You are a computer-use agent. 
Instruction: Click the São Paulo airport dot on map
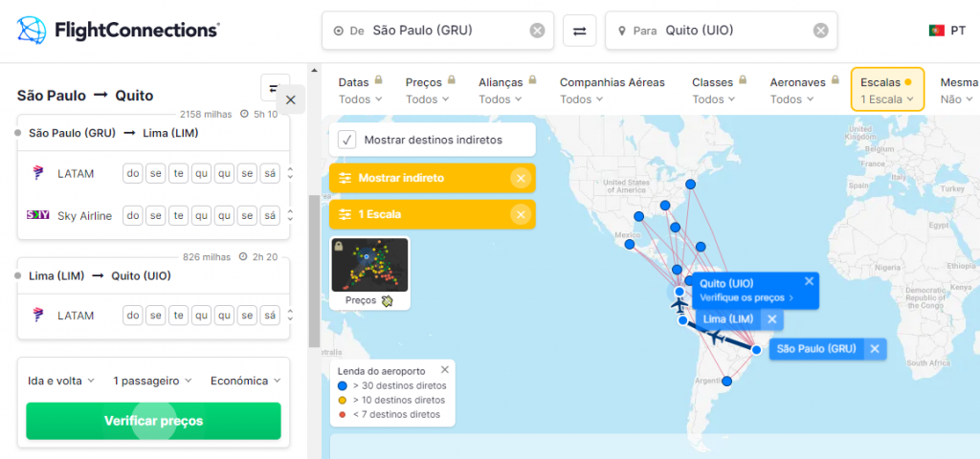(x=756, y=350)
